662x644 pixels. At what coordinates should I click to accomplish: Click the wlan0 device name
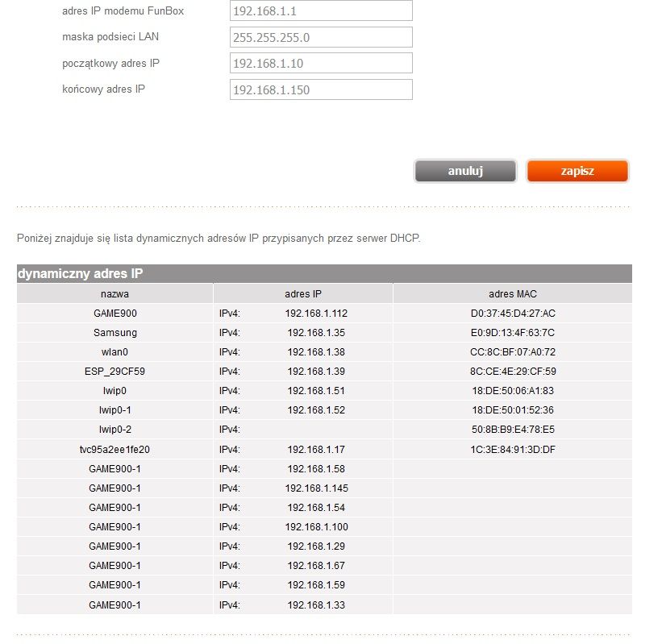coord(114,352)
